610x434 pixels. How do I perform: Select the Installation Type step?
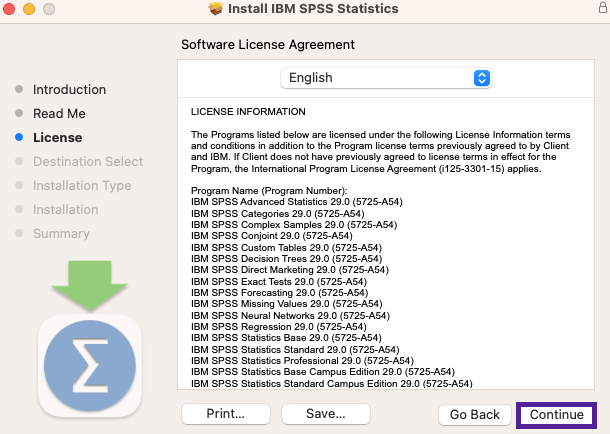82,186
